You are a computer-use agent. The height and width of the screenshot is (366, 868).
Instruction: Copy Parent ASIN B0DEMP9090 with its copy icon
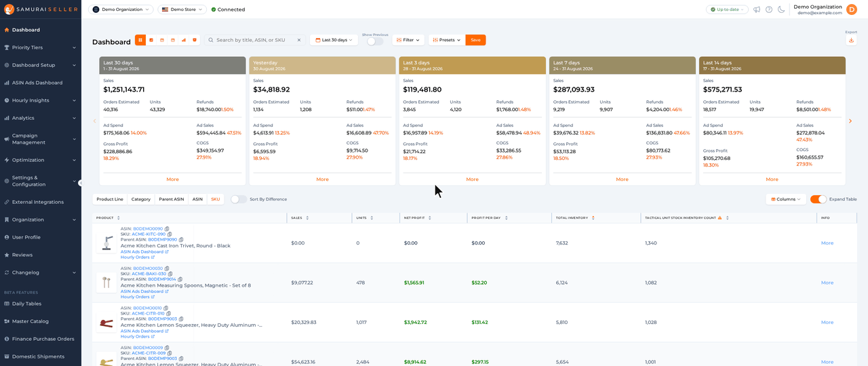coord(181,239)
